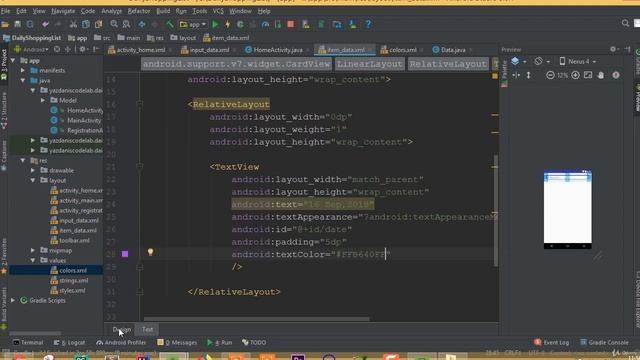
Task: Click the preview warnings indicator icon
Action: 616,75
